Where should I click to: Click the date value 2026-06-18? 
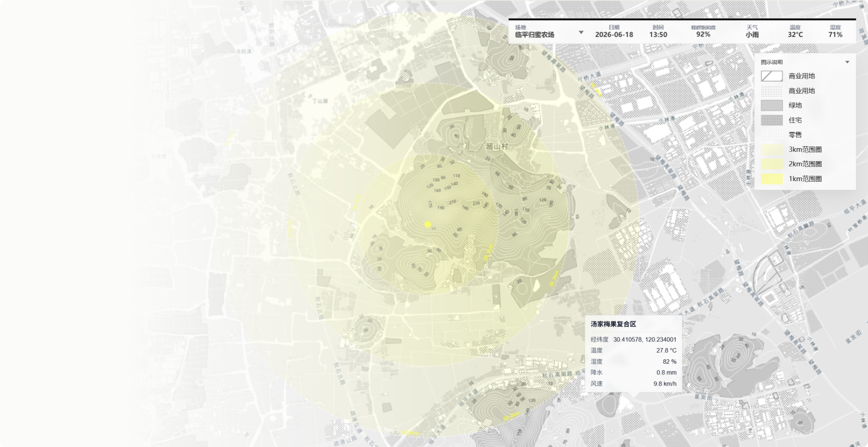(x=614, y=35)
